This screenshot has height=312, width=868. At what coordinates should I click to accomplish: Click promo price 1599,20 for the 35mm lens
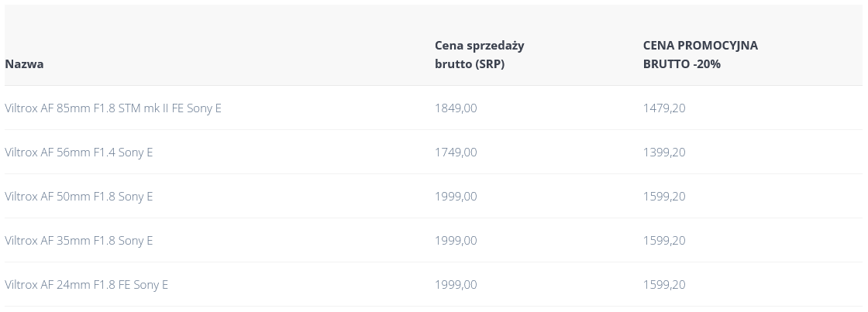pyautogui.click(x=664, y=241)
